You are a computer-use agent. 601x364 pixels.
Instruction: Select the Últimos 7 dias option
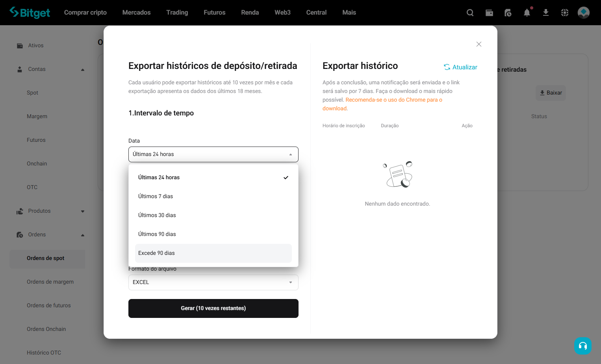213,197
